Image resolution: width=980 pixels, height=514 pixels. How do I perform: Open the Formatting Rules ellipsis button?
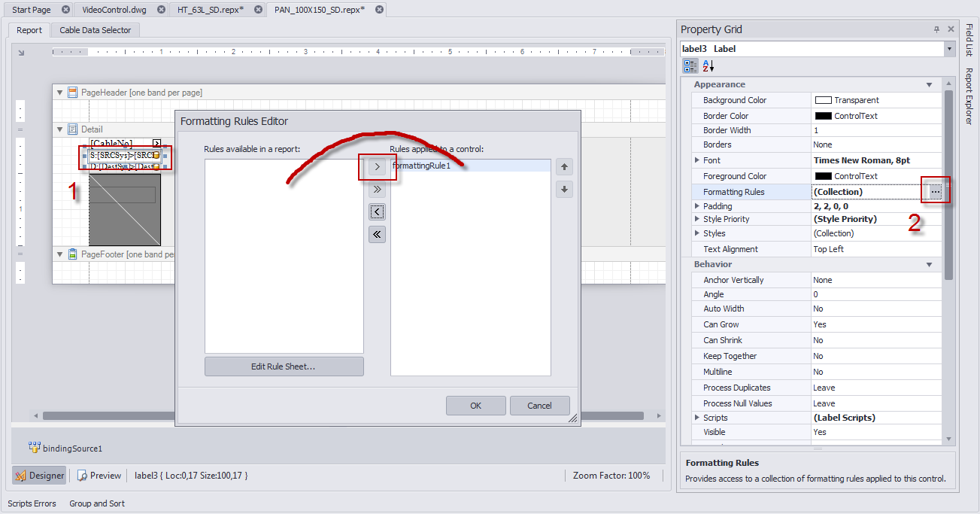click(935, 192)
